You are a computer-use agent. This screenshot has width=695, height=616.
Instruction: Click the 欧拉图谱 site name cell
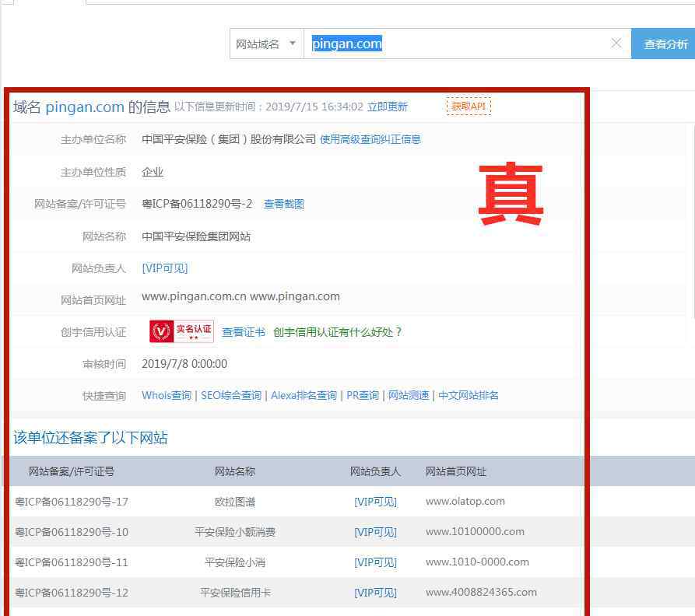click(235, 502)
